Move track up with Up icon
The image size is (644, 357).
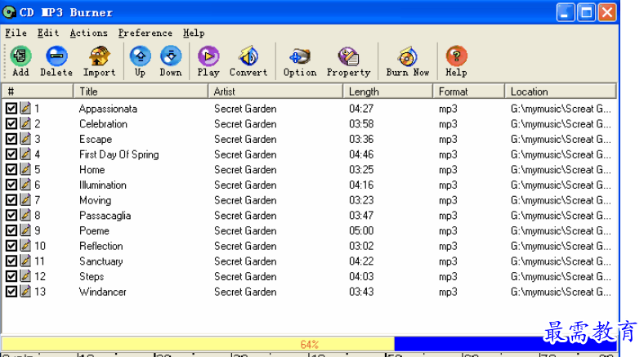click(x=140, y=57)
